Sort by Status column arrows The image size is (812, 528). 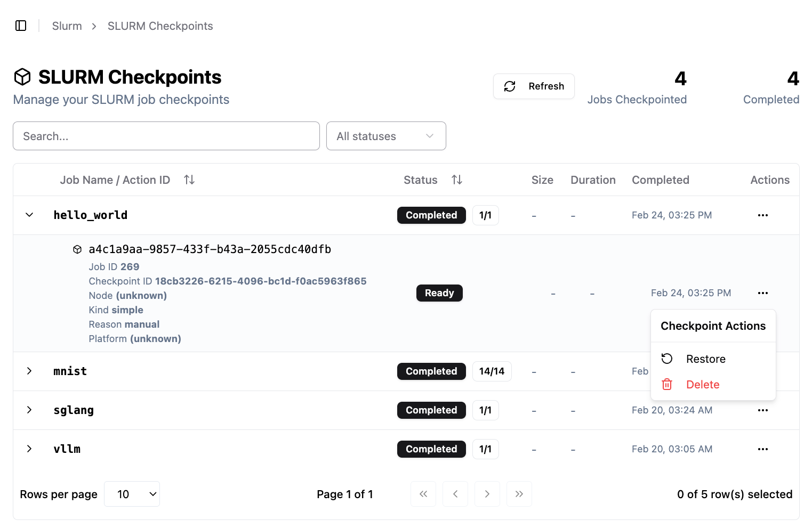pos(457,180)
